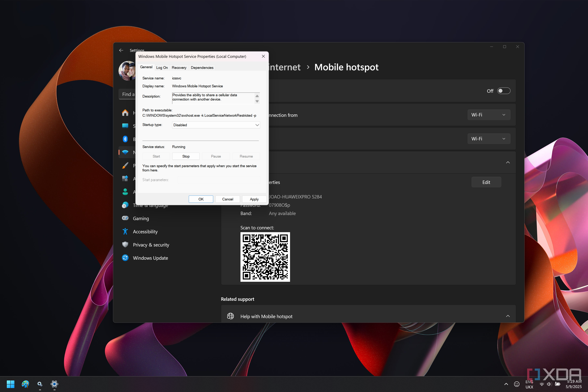588x392 pixels.
Task: Turn on the Mobile hotspot toggle
Action: coord(504,91)
